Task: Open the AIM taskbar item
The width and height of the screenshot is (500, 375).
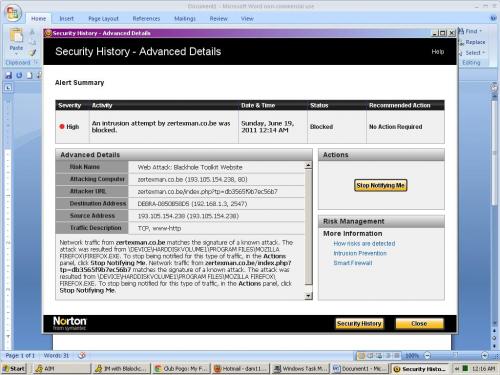Action: pyautogui.click(x=61, y=369)
